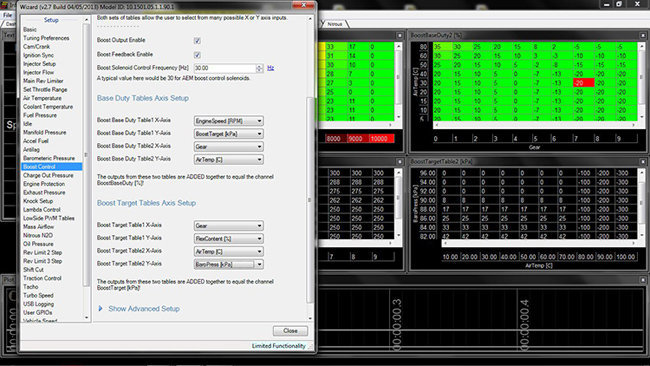Image resolution: width=650 pixels, height=366 pixels.
Task: Open Boost Base Duty Table1 Y-Axis dropdown
Action: point(228,134)
